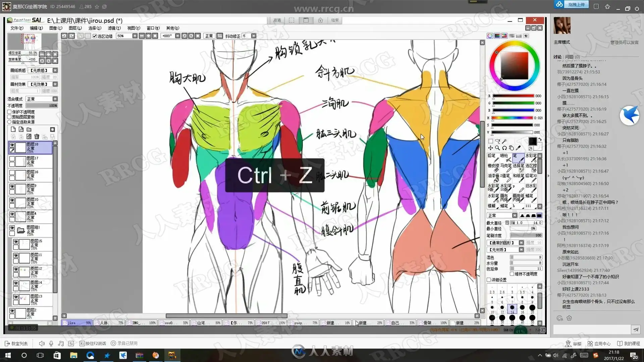Enable 保护不透明度 checkbox
Viewport: 644px width, 362px height.
[9, 112]
